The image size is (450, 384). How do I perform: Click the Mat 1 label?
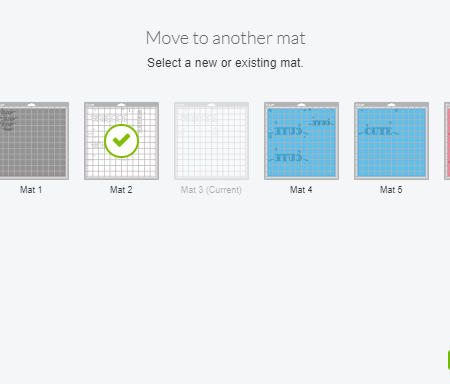click(31, 190)
